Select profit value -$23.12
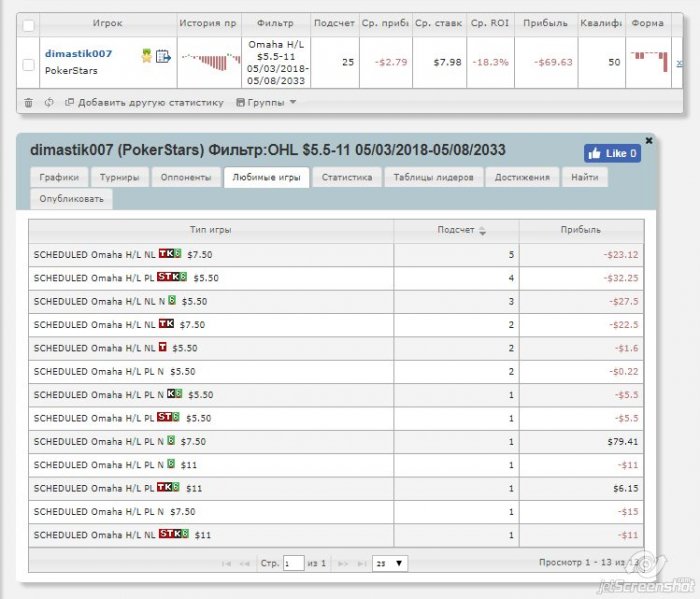700x599 pixels. click(621, 255)
